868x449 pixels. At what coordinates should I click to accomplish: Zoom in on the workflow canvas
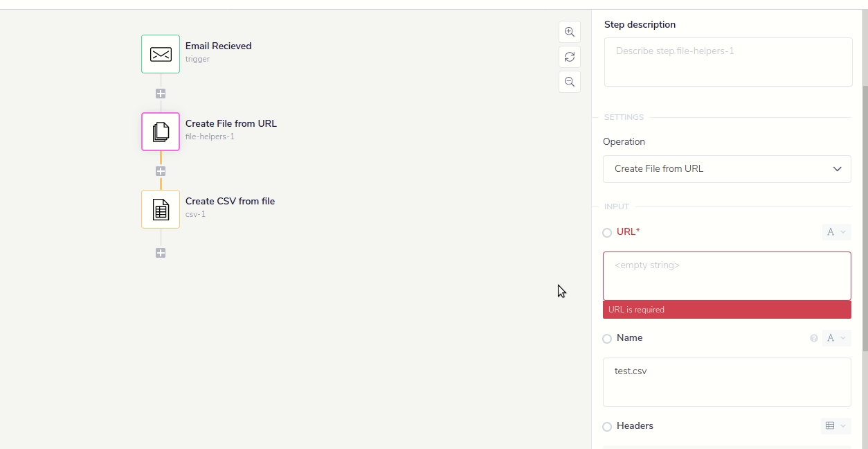pos(570,32)
